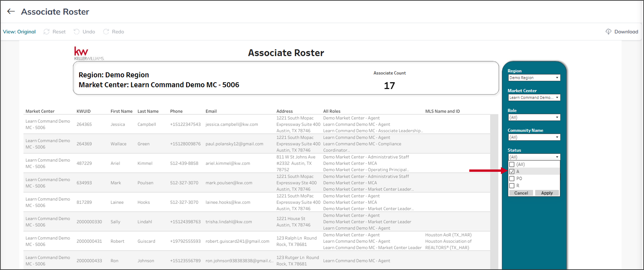The height and width of the screenshot is (270, 644).
Task: Click the back arrow icon
Action: pos(11,11)
